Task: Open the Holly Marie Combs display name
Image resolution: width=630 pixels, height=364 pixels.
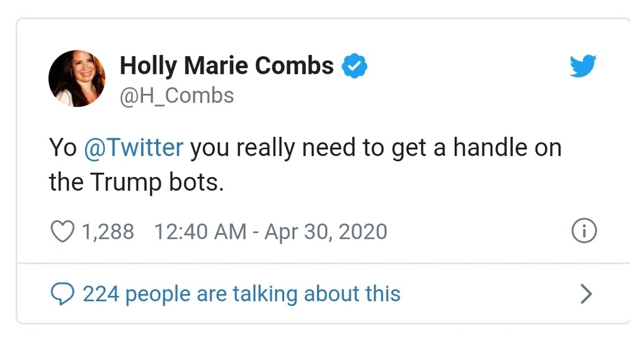Action: tap(226, 65)
